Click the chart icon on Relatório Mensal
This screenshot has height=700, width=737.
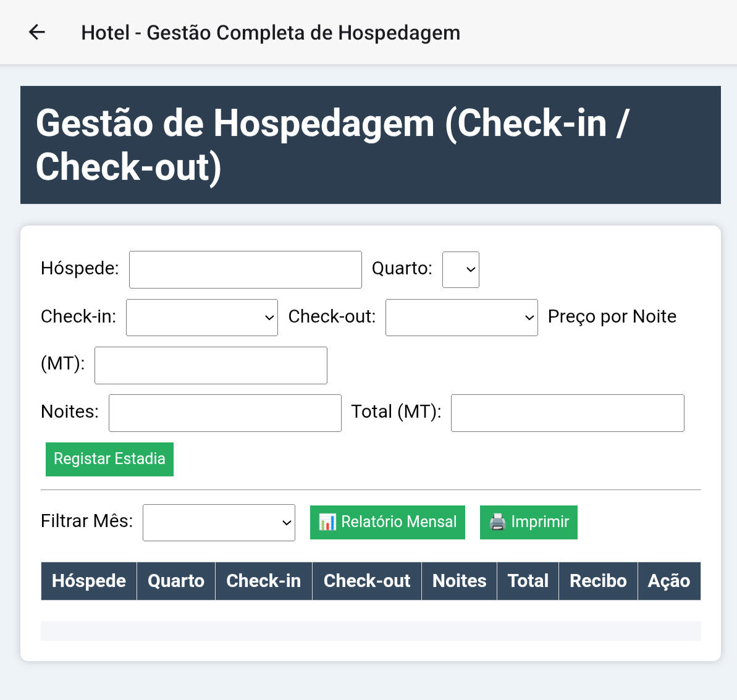click(x=327, y=522)
